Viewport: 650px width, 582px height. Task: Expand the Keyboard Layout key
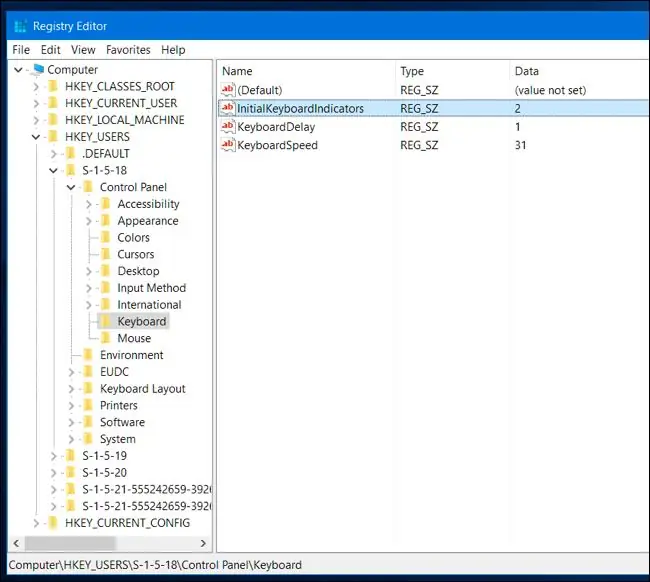pos(71,389)
